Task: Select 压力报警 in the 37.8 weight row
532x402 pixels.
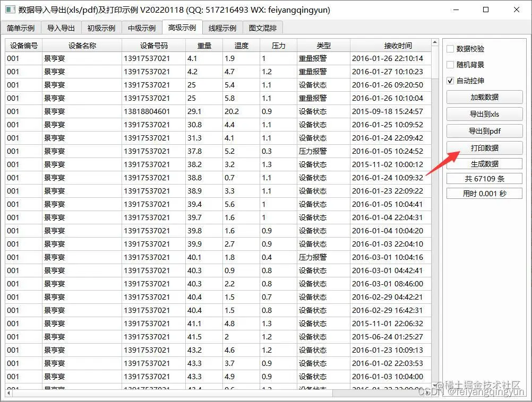Action: [324, 151]
